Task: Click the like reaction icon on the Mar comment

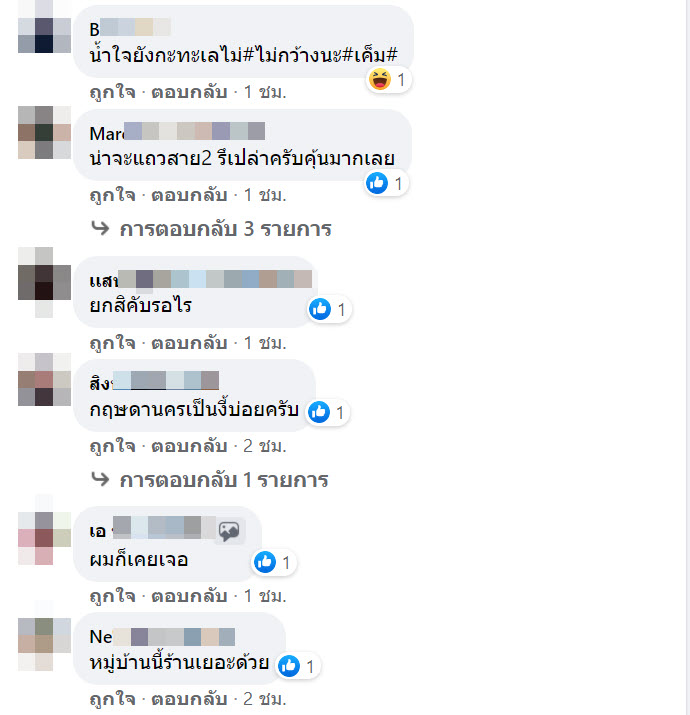Action: [377, 183]
